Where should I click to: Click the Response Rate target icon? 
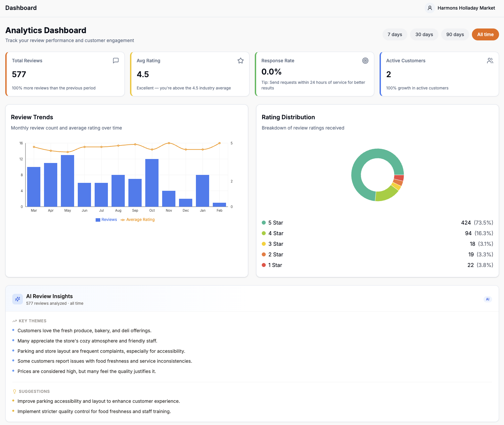365,61
